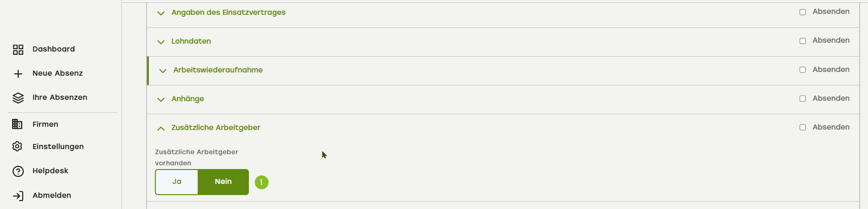Check Absenden for Zusätzliche Arbeitgeber
Screen dimensions: 868x209
[x=802, y=127]
